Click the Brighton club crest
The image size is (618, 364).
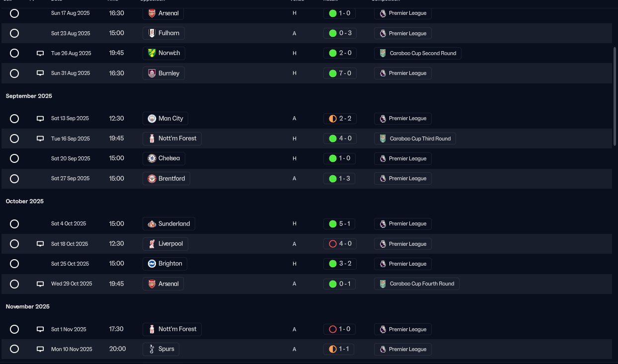[152, 264]
